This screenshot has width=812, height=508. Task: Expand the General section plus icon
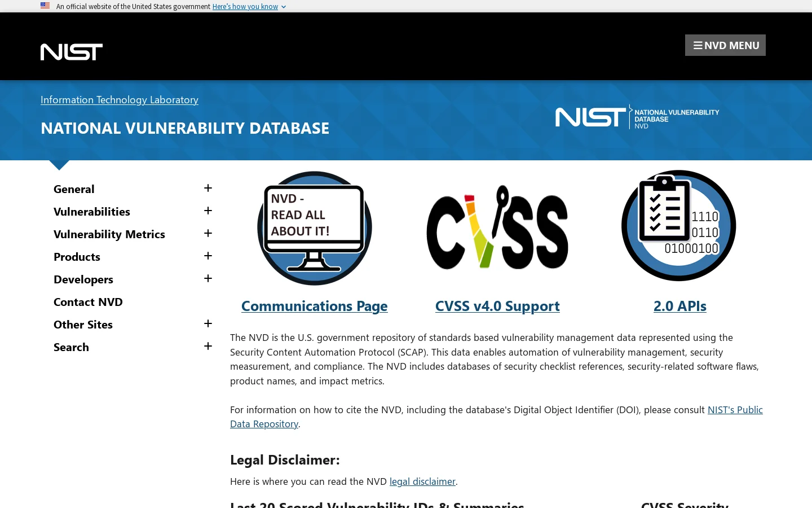click(x=208, y=188)
